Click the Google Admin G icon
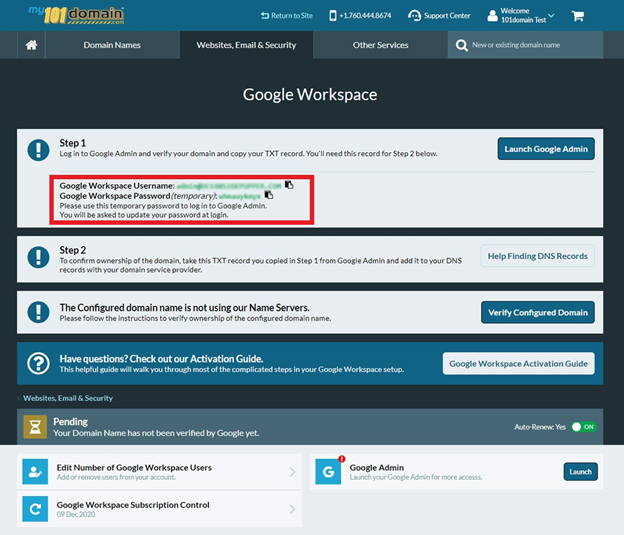Screen dimensions: 624x535 point(327,471)
